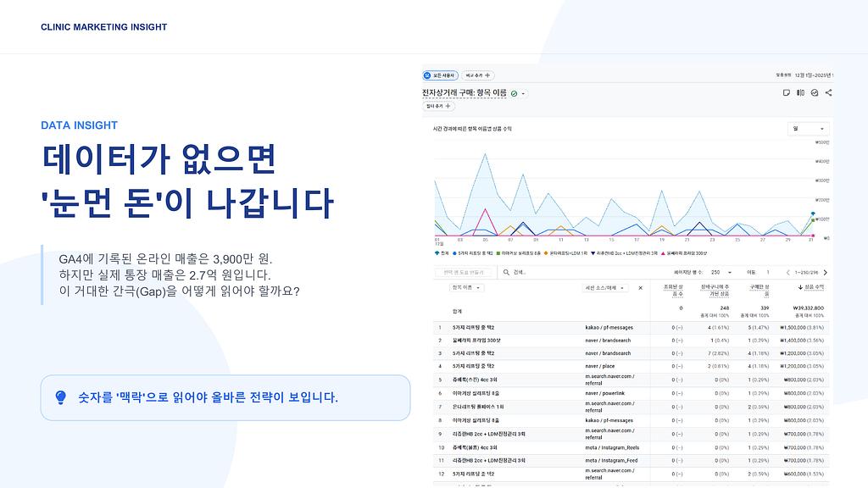Open the 항목 이름 dimension dropdown
Screen dimensions: 868x488
pyautogui.click(x=467, y=288)
